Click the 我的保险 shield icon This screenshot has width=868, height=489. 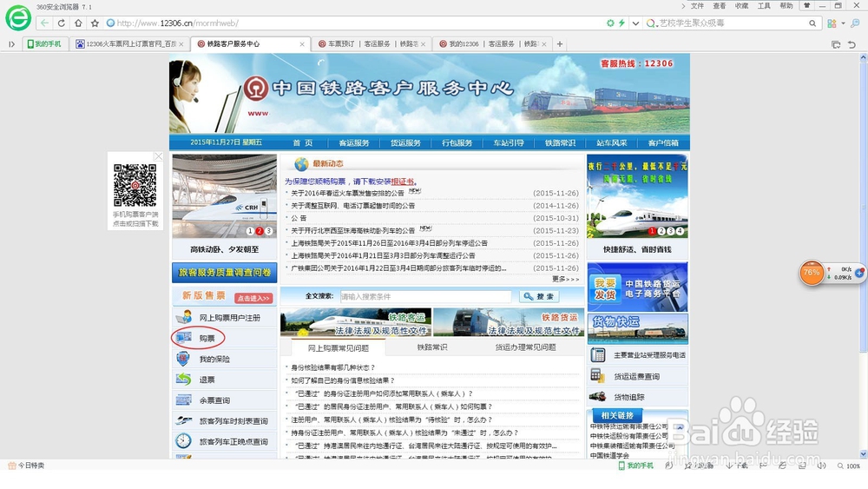point(183,359)
